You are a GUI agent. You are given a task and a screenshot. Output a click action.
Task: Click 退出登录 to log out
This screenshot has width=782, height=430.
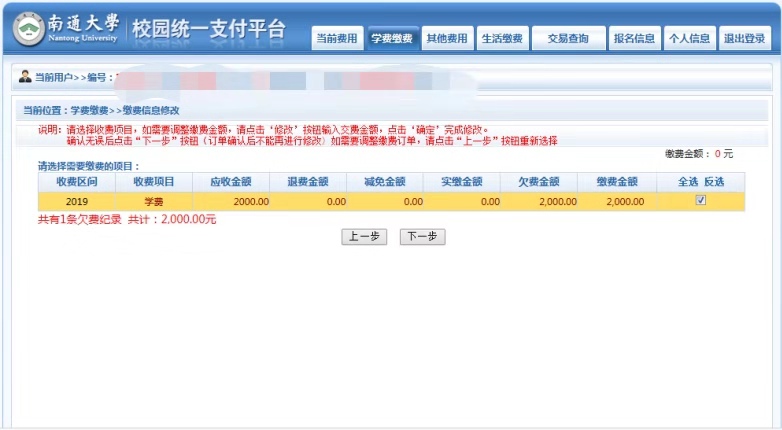(x=744, y=39)
